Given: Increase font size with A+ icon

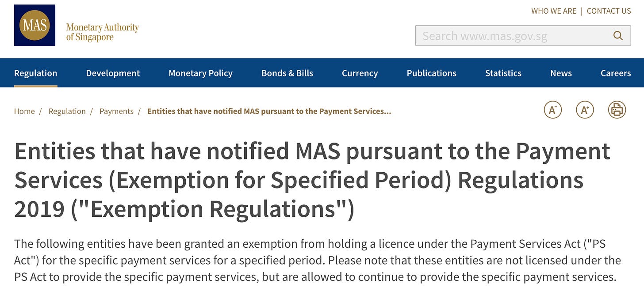Looking at the screenshot, I should click(x=585, y=110).
